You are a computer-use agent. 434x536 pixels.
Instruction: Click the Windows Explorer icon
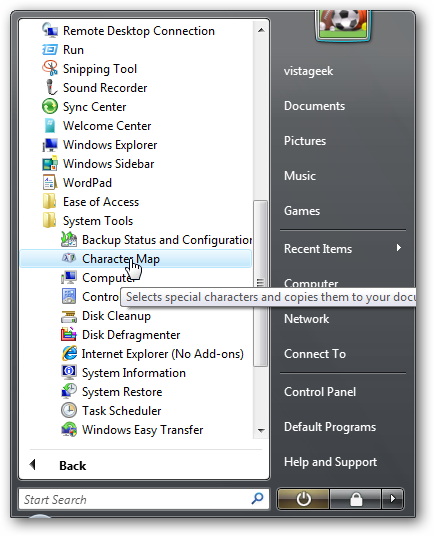50,145
